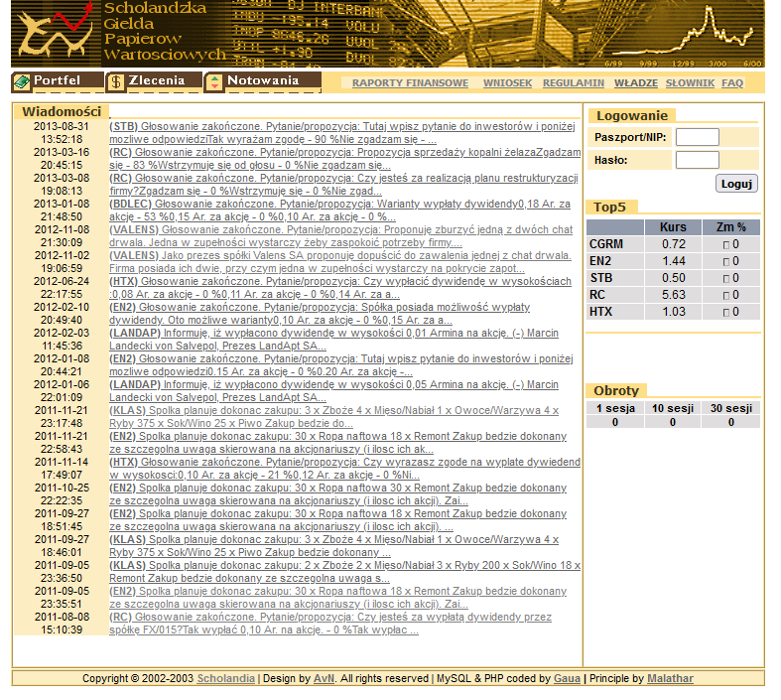Image resolution: width=781 pixels, height=700 pixels.
Task: Click the change indicator icon for EN2
Action: tap(724, 261)
